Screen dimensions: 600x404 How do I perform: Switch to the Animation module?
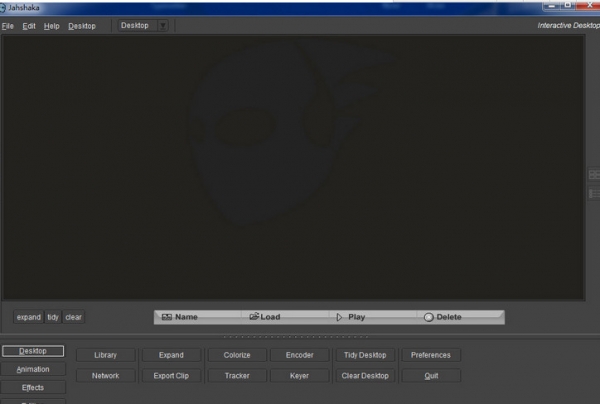pyautogui.click(x=33, y=369)
